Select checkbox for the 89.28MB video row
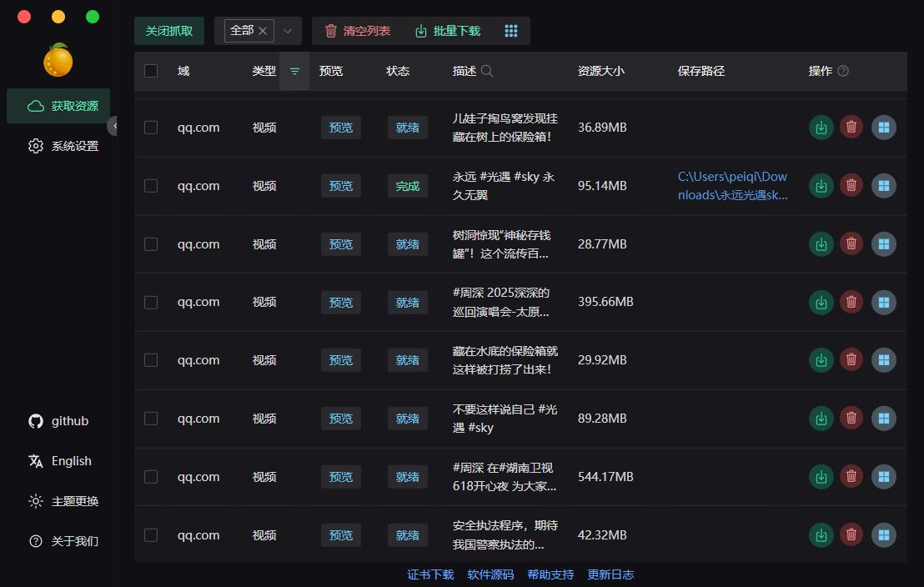This screenshot has height=587, width=924. 151,419
